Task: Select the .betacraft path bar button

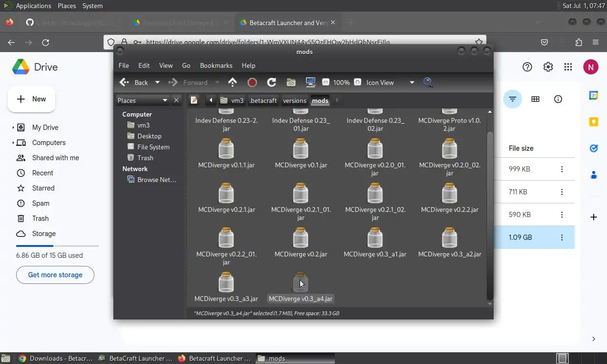Action: [x=263, y=100]
